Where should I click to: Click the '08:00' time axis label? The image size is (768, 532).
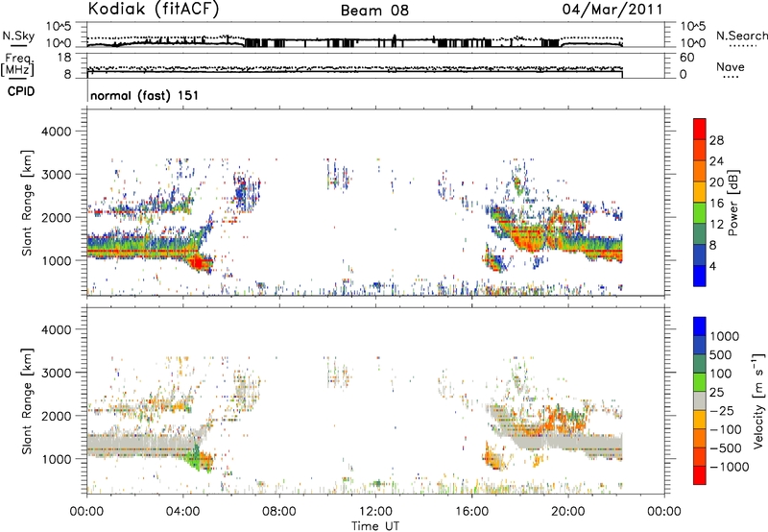point(279,512)
